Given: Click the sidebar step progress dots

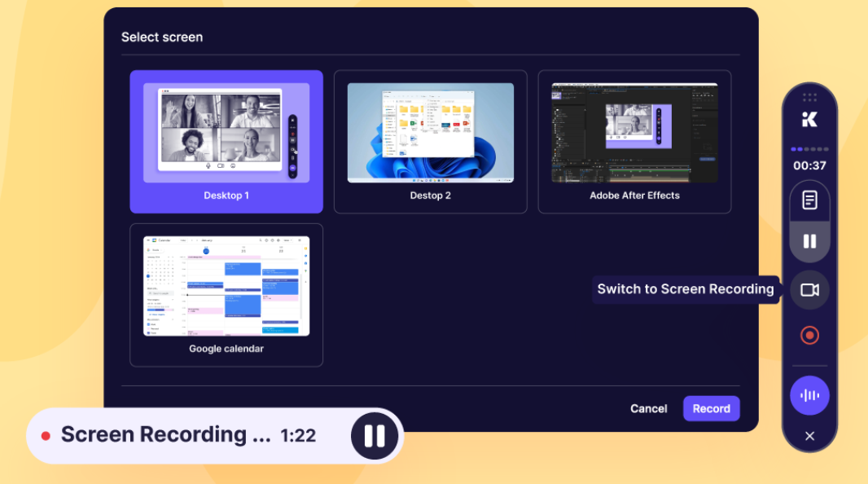Looking at the screenshot, I should [x=809, y=149].
